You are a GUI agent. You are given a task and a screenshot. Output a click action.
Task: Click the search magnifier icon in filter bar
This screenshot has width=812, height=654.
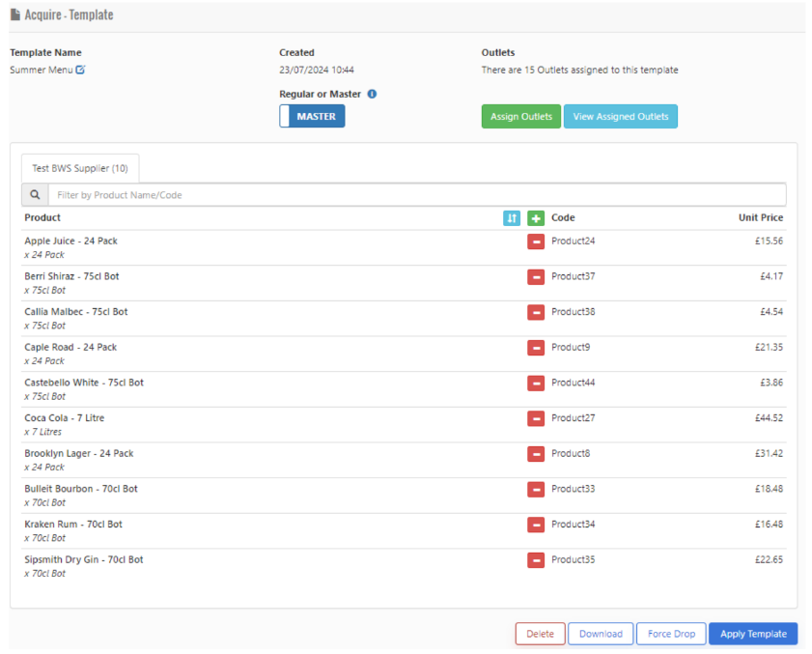pos(35,195)
